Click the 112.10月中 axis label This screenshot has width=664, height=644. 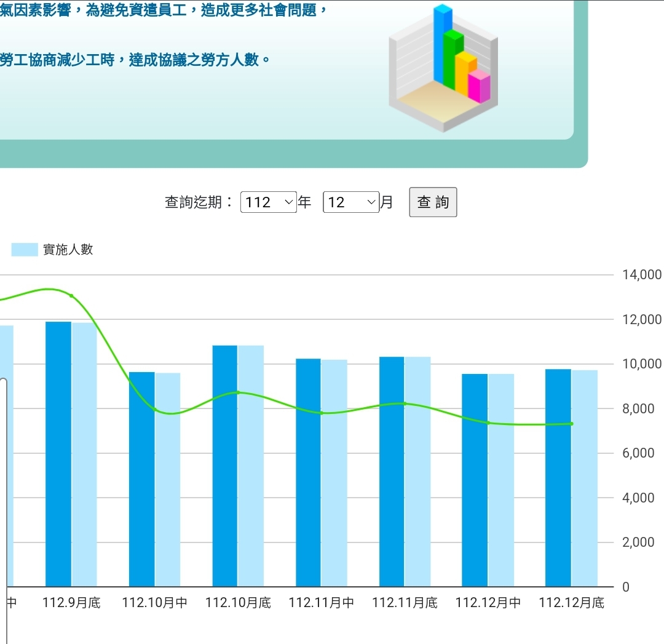point(154,602)
